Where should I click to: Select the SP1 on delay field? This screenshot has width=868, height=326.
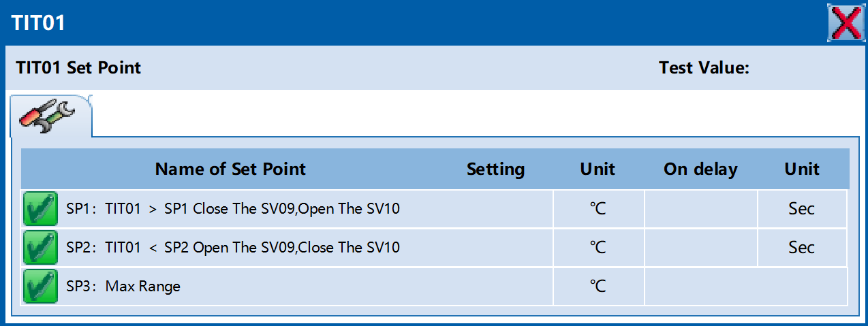pos(701,208)
